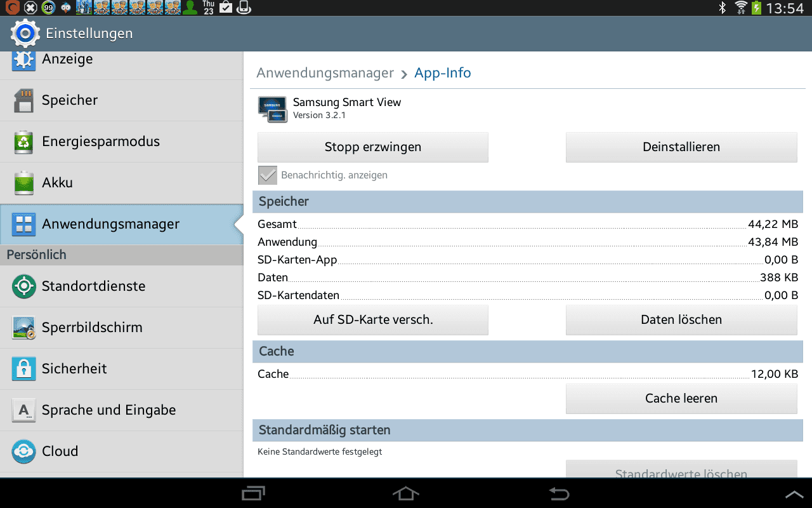Tap the SD-Karten-App 0,00 B row
Screen dimensions: 812x508
tap(528, 260)
